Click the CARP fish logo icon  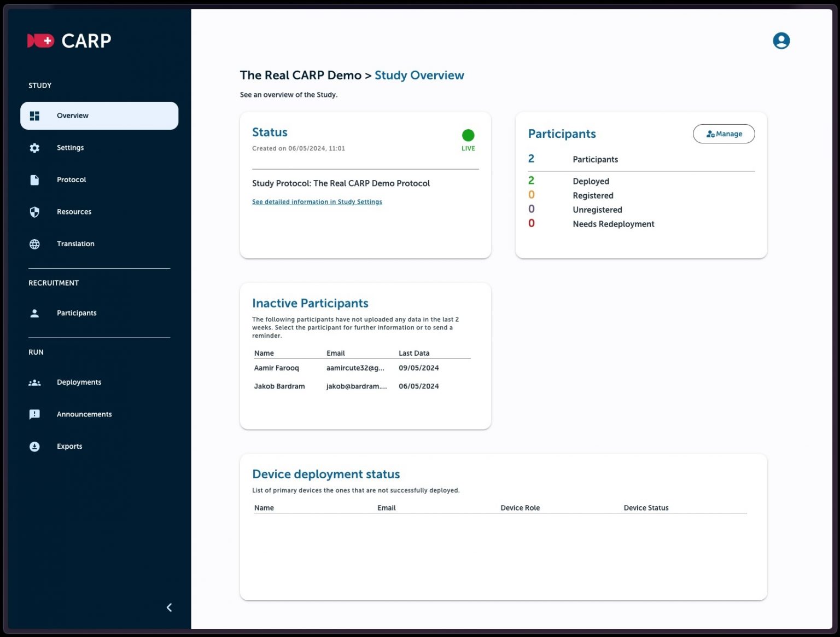[41, 40]
